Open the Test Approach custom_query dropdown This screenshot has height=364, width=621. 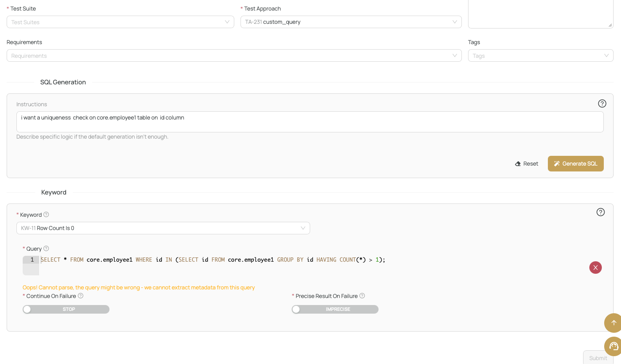click(x=351, y=22)
